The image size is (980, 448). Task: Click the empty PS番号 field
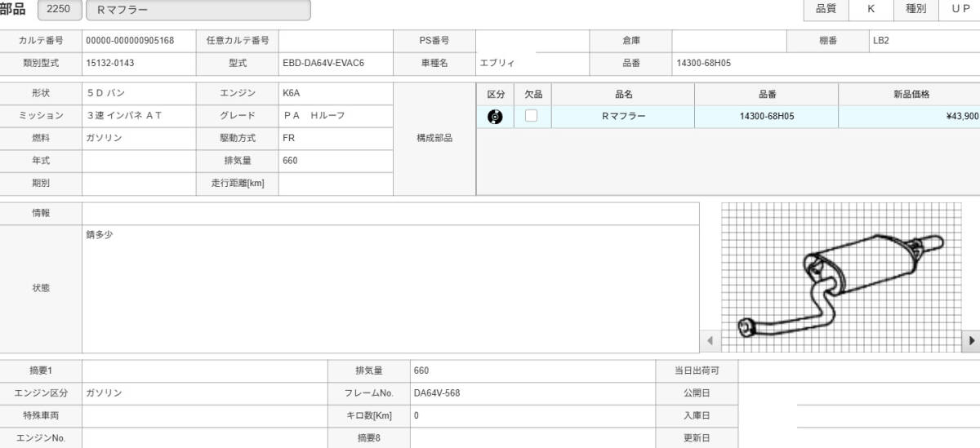(x=532, y=41)
